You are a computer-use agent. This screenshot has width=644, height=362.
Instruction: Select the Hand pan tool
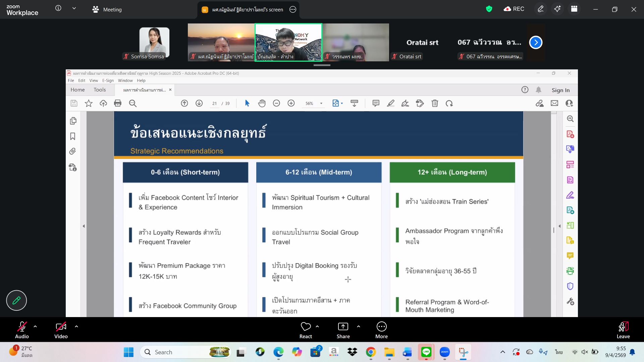pos(262,103)
